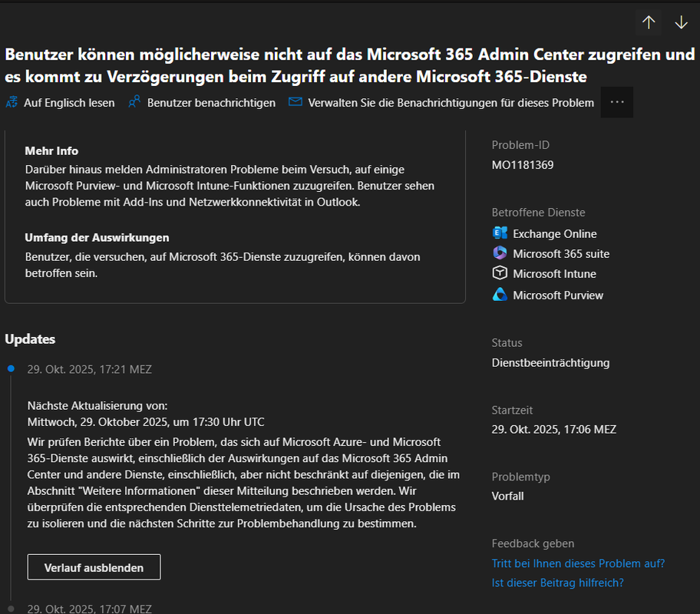Click the translate icon beside Auf Englisch lesen

(12, 102)
